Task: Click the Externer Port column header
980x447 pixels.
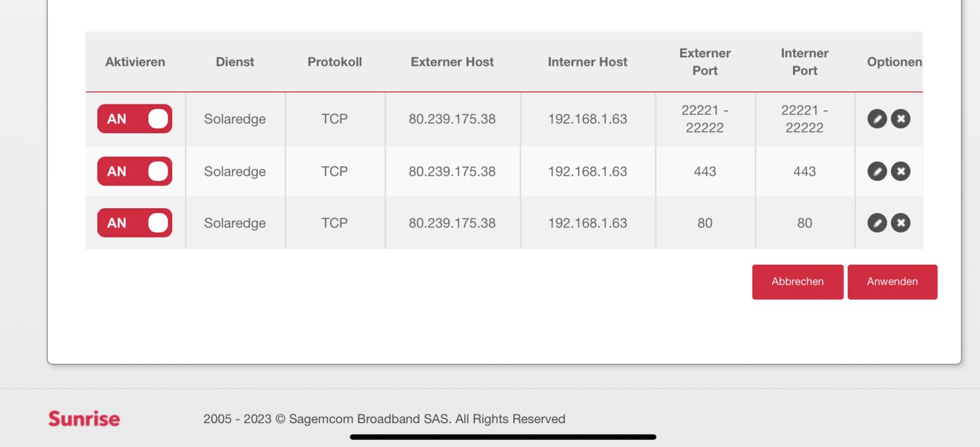Action: (705, 62)
